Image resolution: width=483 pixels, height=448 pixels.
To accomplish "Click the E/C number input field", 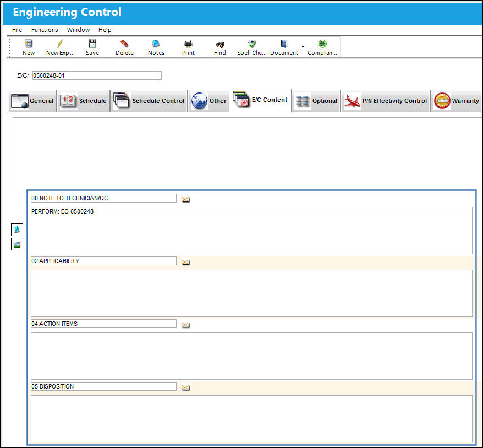I will (x=97, y=75).
